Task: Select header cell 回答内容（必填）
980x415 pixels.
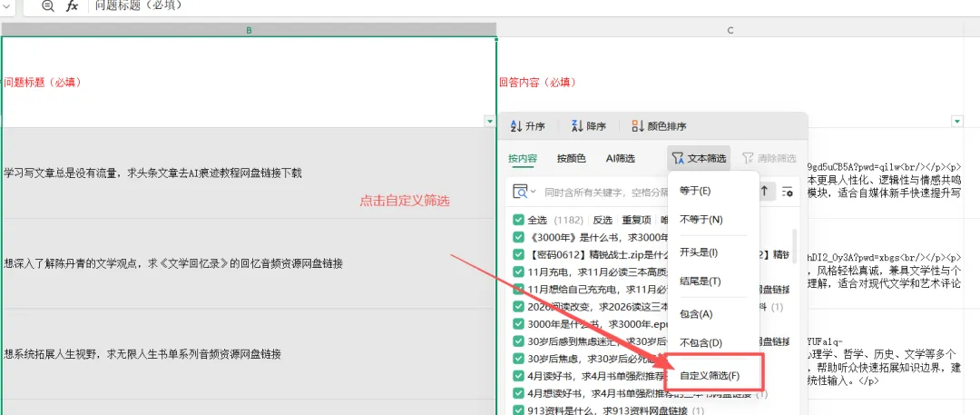Action: pos(730,82)
